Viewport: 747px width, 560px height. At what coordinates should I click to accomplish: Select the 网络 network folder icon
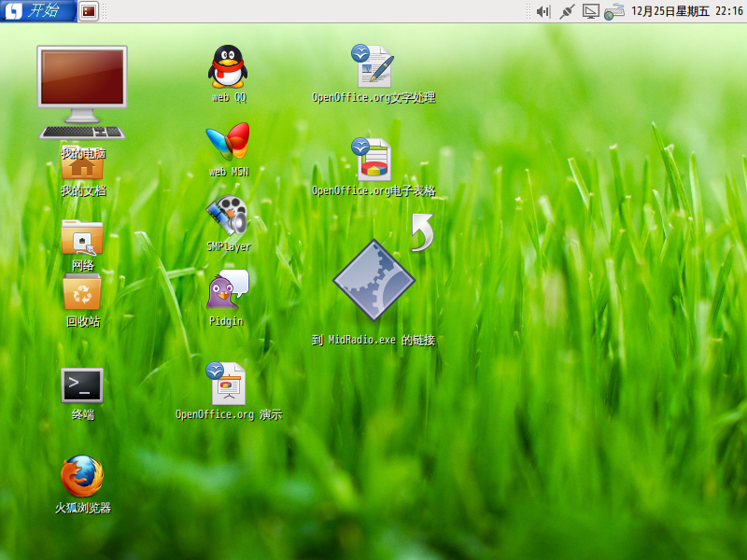click(82, 238)
